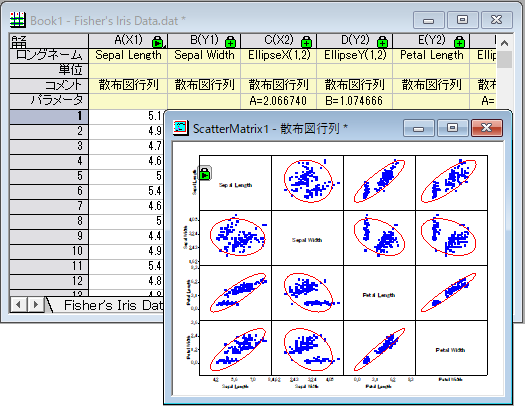Click top-right scatter plot panel in matrix
Image resolution: width=525 pixels, height=406 pixels.
coord(451,183)
